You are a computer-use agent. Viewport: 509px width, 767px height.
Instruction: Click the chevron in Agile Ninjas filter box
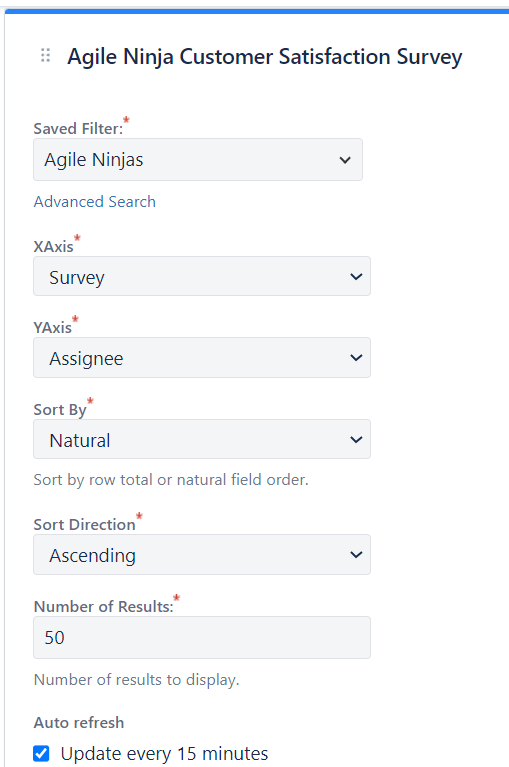click(x=345, y=160)
